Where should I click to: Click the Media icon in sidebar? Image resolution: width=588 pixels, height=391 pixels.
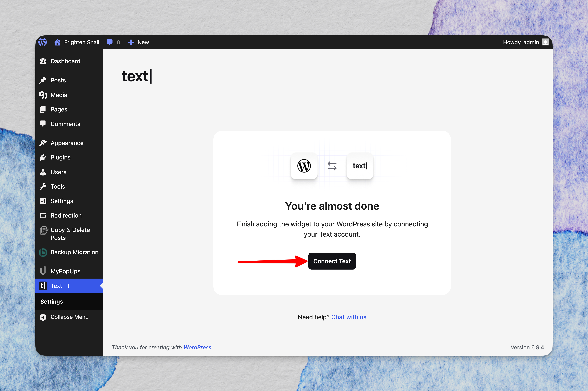click(43, 95)
